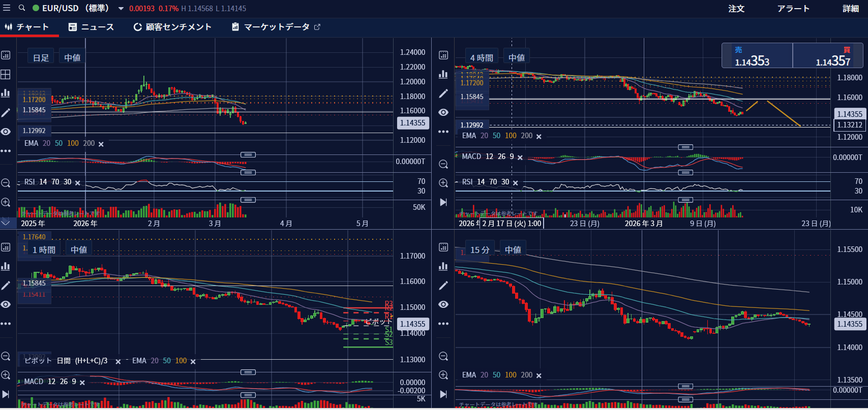
Task: Select the chart layout grid icon
Action: [6, 74]
